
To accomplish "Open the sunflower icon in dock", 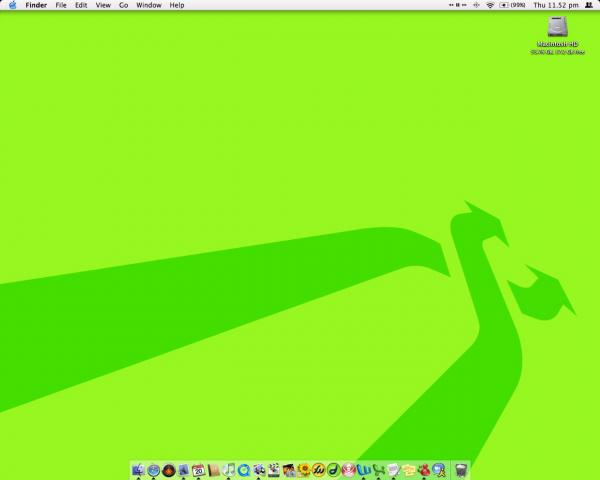I will click(x=304, y=470).
